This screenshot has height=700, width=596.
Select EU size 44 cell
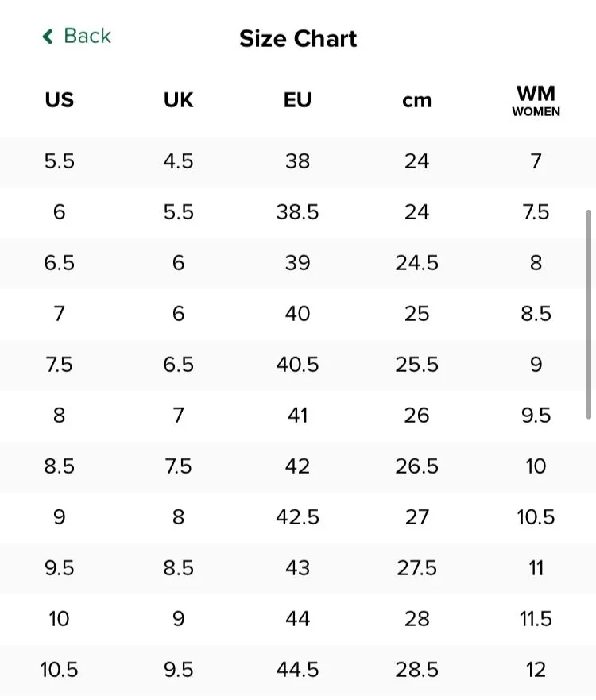tap(297, 619)
